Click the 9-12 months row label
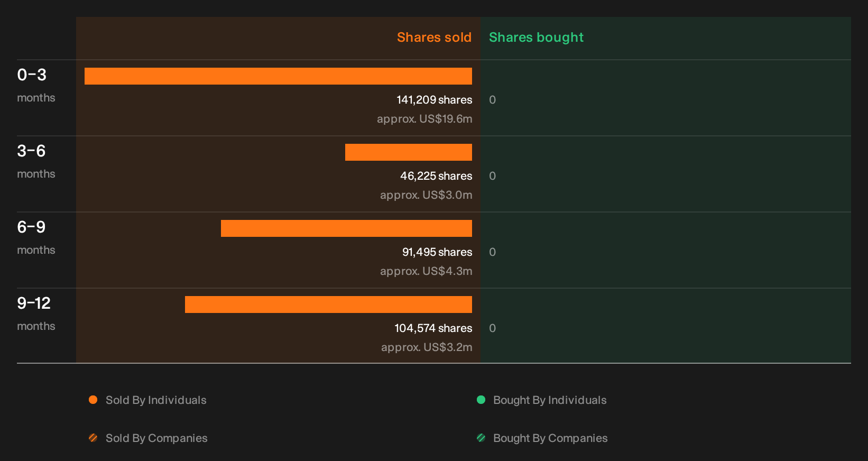Viewport: 868px width, 461px height. pyautogui.click(x=36, y=314)
